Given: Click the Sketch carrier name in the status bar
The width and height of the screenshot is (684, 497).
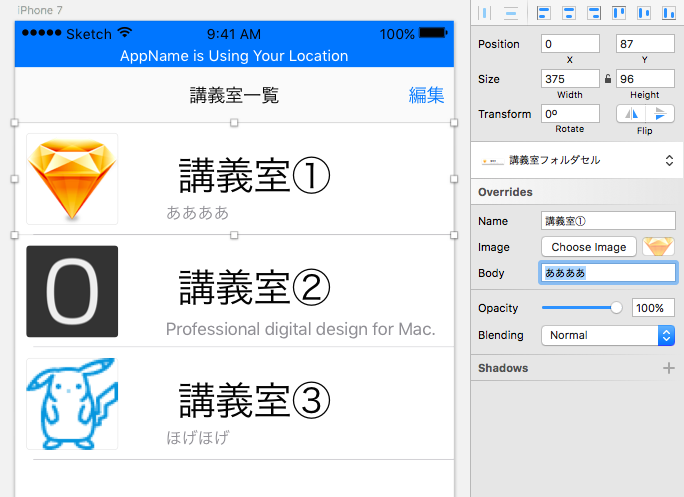Looking at the screenshot, I should (89, 34).
